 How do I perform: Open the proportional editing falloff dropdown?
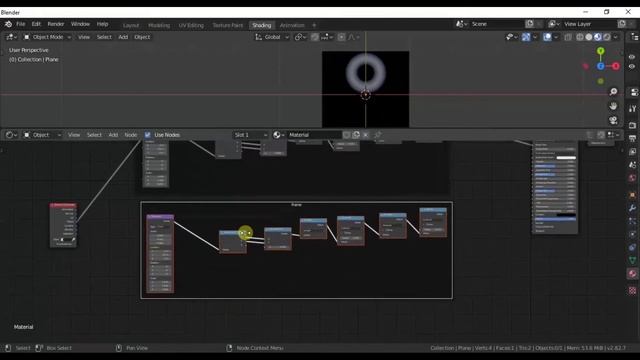point(353,37)
